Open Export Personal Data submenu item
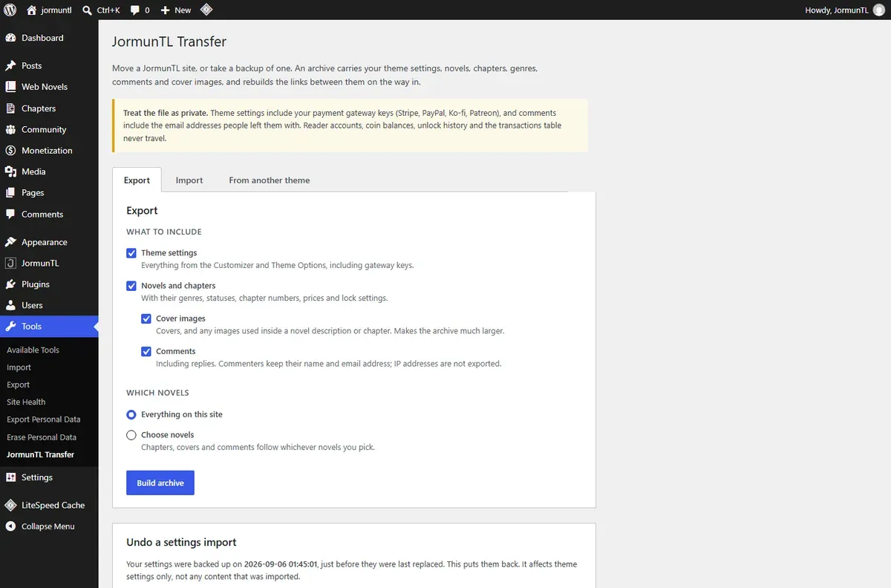Screen dimensions: 891x588 [43, 419]
